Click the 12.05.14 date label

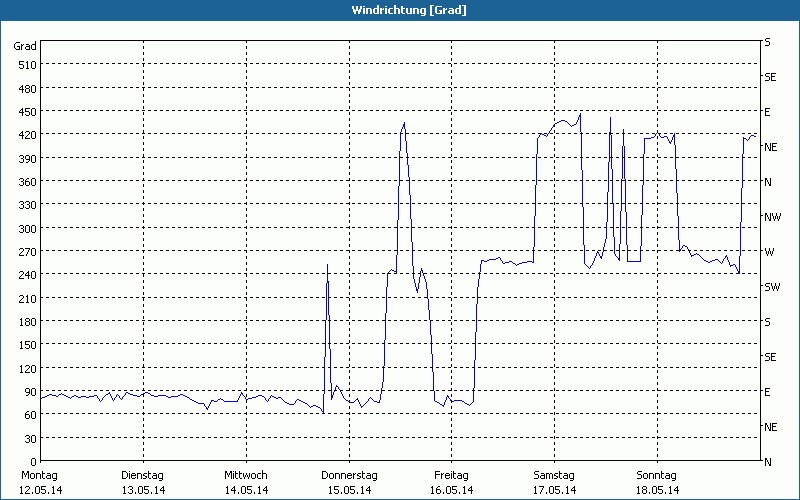(x=40, y=490)
